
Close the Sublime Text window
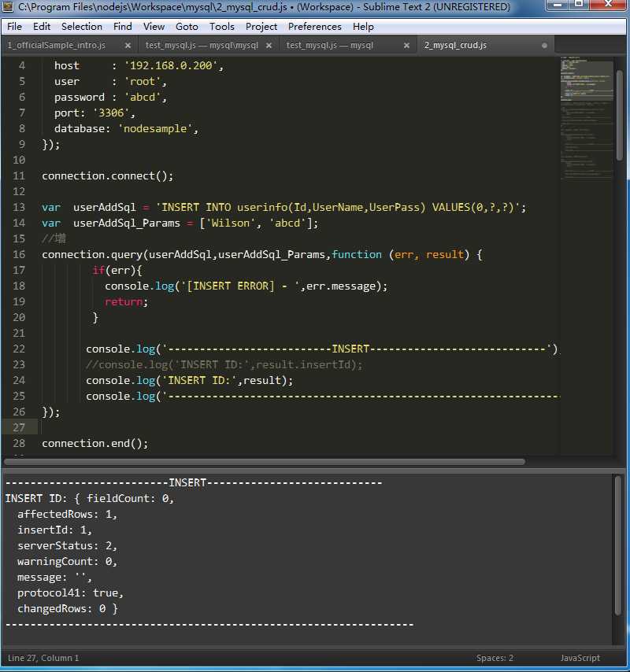pyautogui.click(x=608, y=5)
